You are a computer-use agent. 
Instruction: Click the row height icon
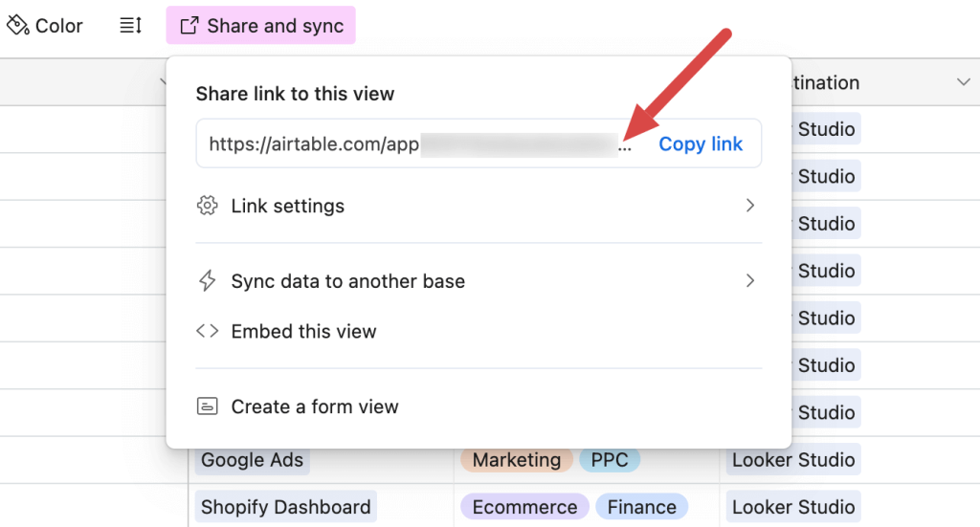point(130,26)
